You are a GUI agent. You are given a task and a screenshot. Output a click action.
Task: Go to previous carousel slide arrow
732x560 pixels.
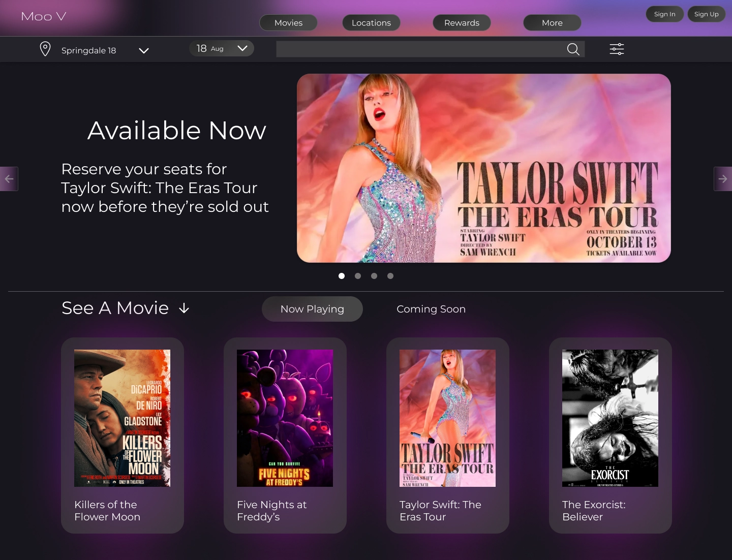click(x=9, y=179)
